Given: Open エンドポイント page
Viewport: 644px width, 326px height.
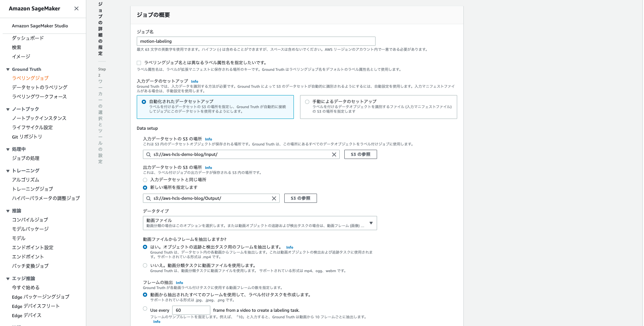Looking at the screenshot, I should (28, 257).
